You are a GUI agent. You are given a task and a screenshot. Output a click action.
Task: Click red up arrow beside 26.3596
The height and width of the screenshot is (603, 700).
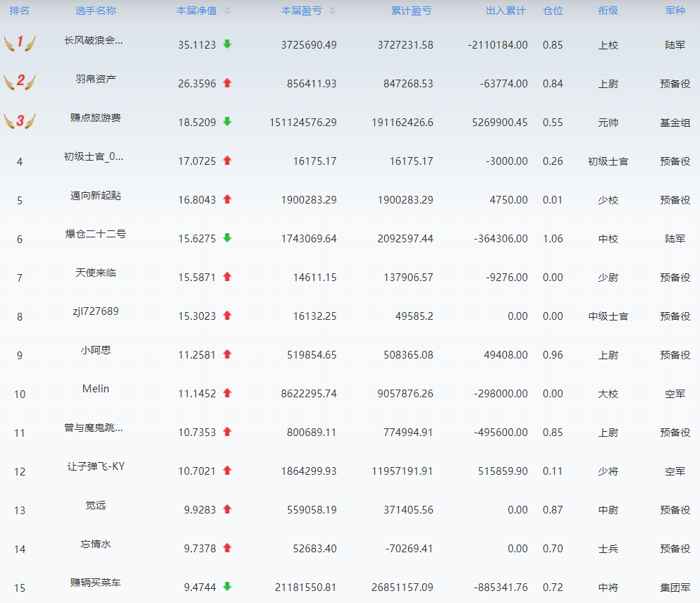(x=227, y=83)
